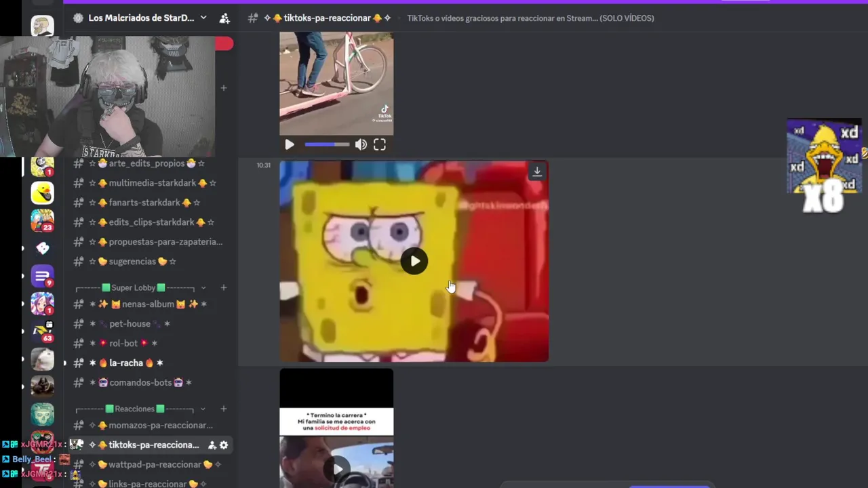Open the server icon with 23 notifications
868x488 pixels.
42,221
